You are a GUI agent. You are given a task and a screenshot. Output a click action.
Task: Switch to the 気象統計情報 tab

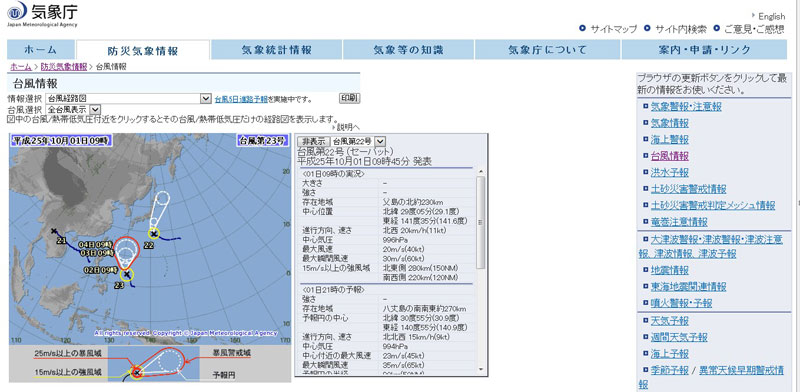[x=276, y=50]
